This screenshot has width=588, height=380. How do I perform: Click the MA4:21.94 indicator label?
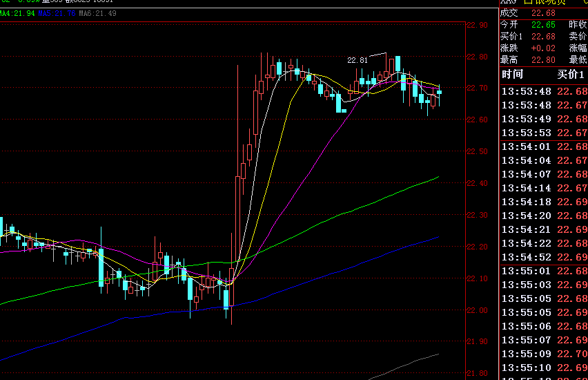pyautogui.click(x=17, y=14)
